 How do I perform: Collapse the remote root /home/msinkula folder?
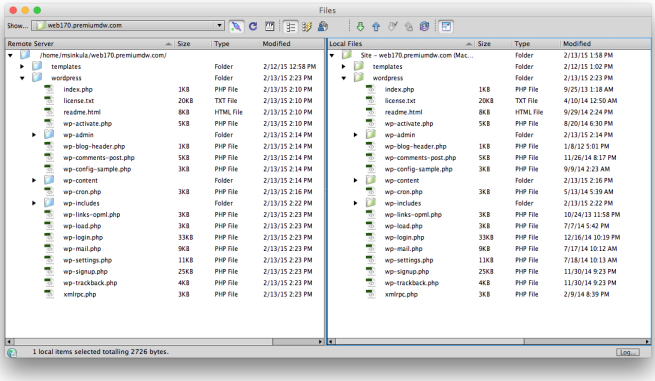coord(11,55)
